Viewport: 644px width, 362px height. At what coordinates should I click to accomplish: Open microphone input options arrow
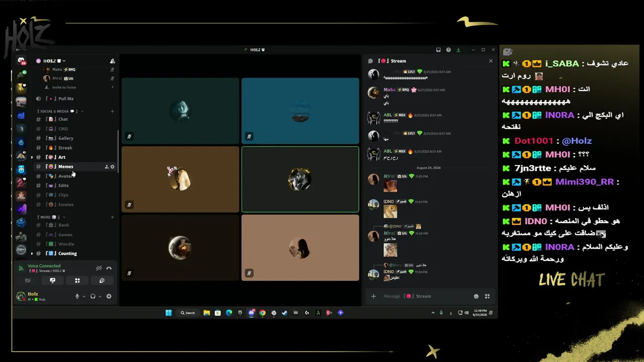tap(84, 297)
